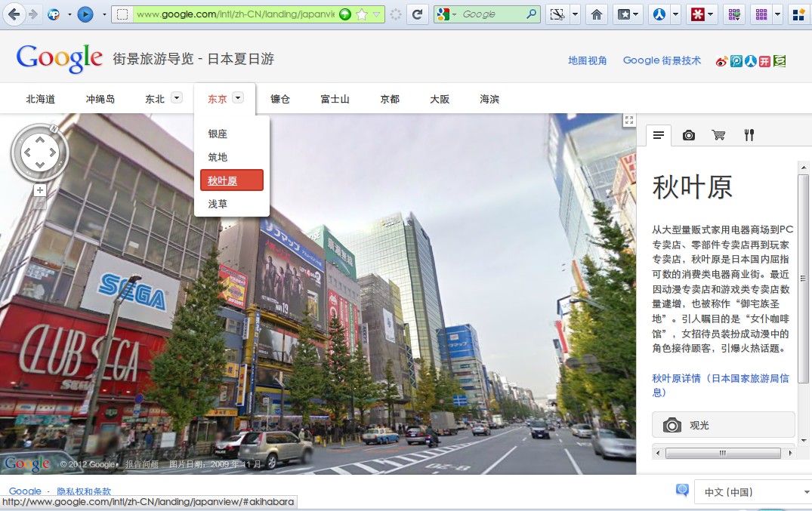This screenshot has height=511, width=812.
Task: Reload the page with the refresh button
Action: [x=418, y=14]
